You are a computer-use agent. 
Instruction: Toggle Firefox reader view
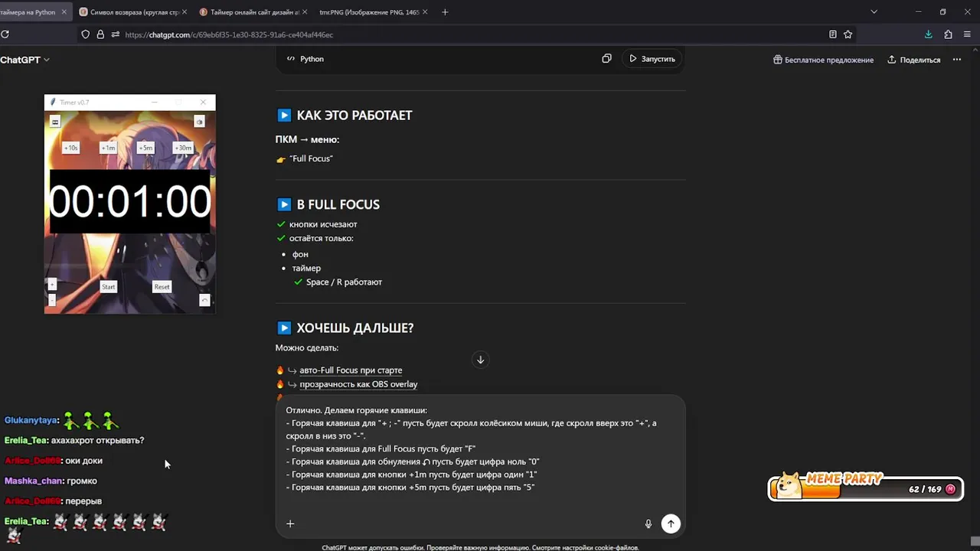(x=832, y=34)
